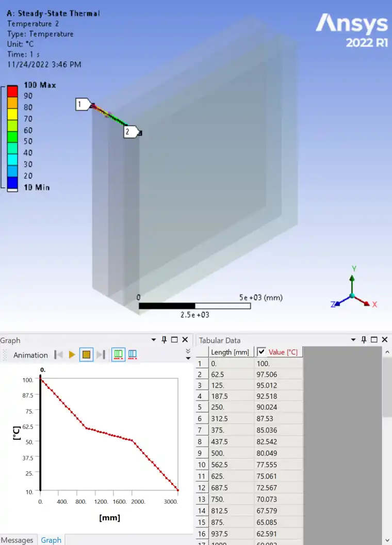
Task: Go to previous animation frame
Action: [58, 355]
